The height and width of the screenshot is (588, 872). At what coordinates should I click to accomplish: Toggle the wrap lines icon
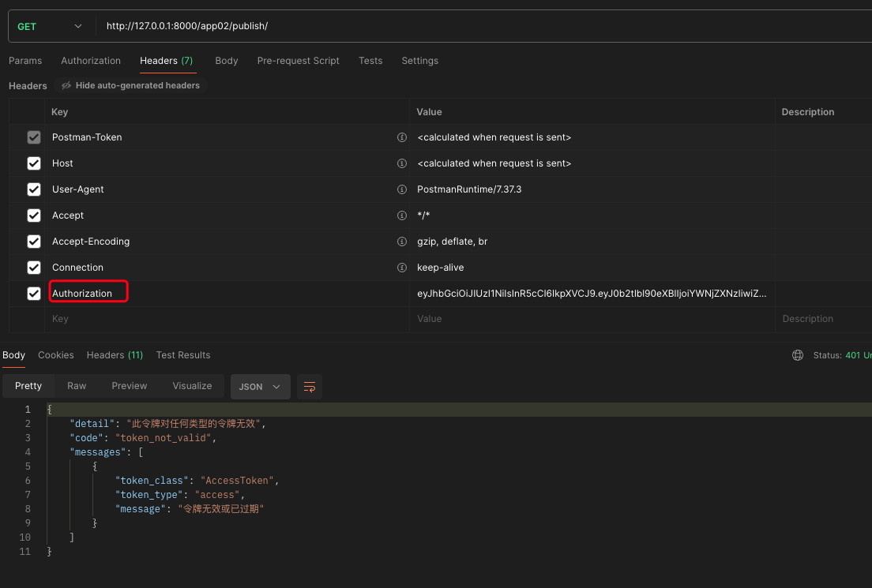(x=310, y=387)
